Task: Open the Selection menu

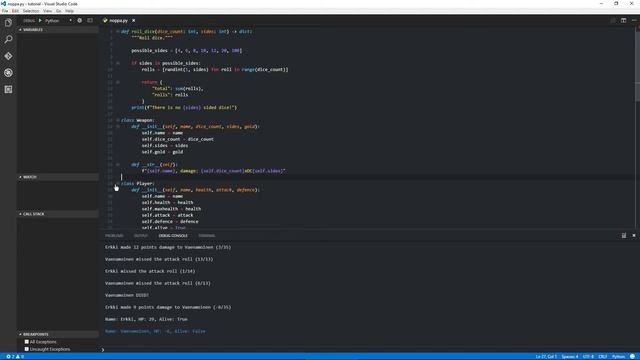Action: (x=31, y=11)
